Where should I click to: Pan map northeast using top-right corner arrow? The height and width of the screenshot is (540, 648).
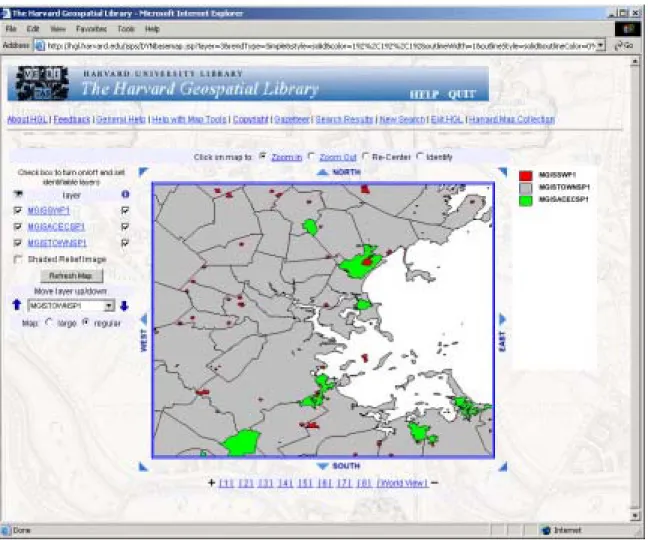(503, 172)
